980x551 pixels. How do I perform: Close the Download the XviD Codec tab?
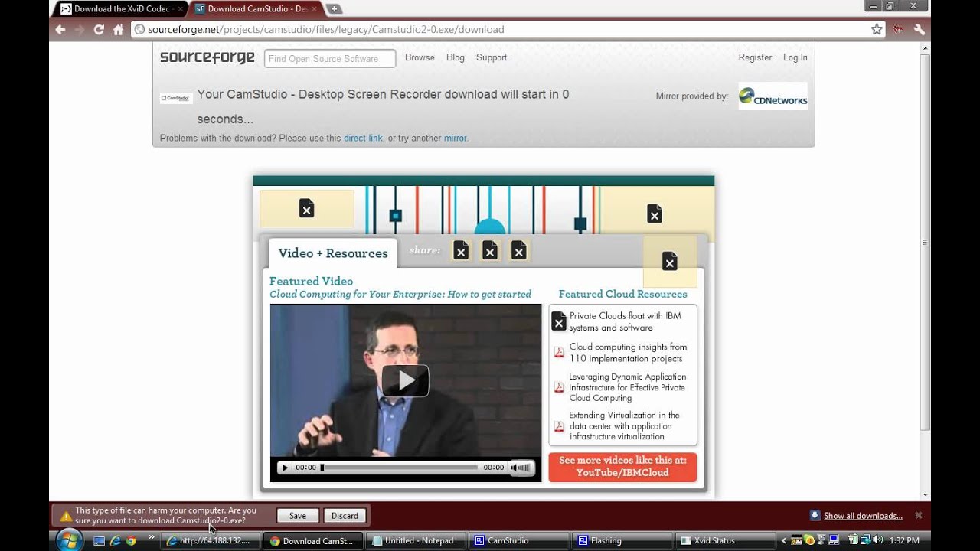tap(180, 9)
